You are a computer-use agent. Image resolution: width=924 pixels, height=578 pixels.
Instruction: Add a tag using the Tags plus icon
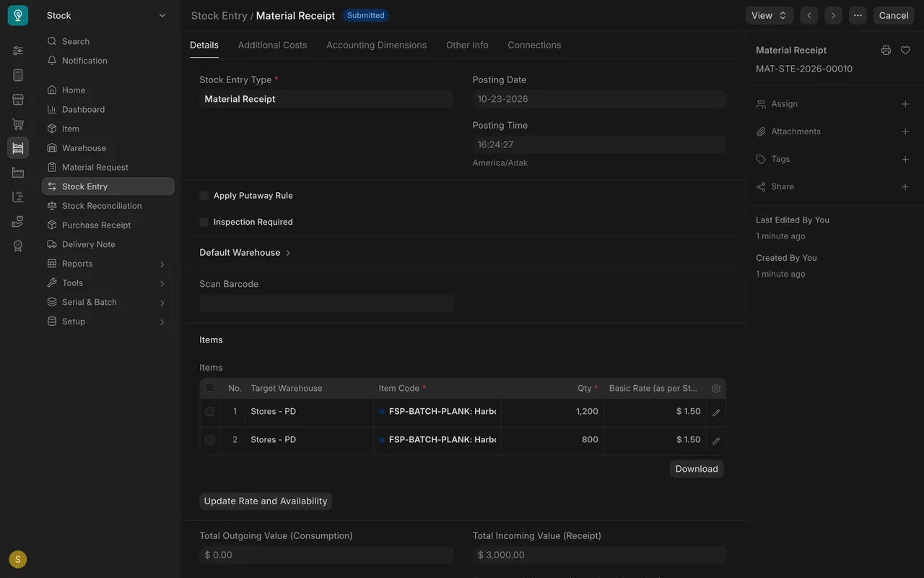pos(905,159)
